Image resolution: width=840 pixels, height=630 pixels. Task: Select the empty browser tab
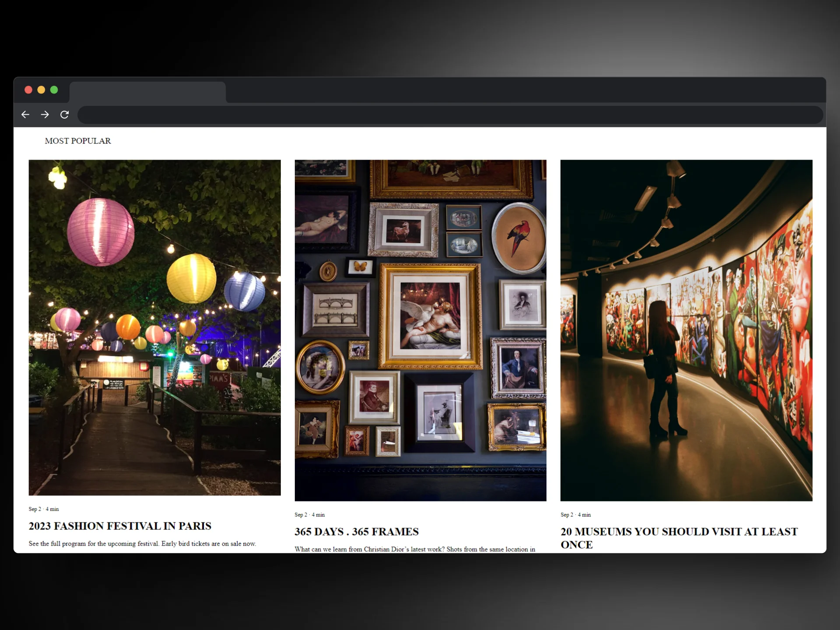click(x=147, y=92)
